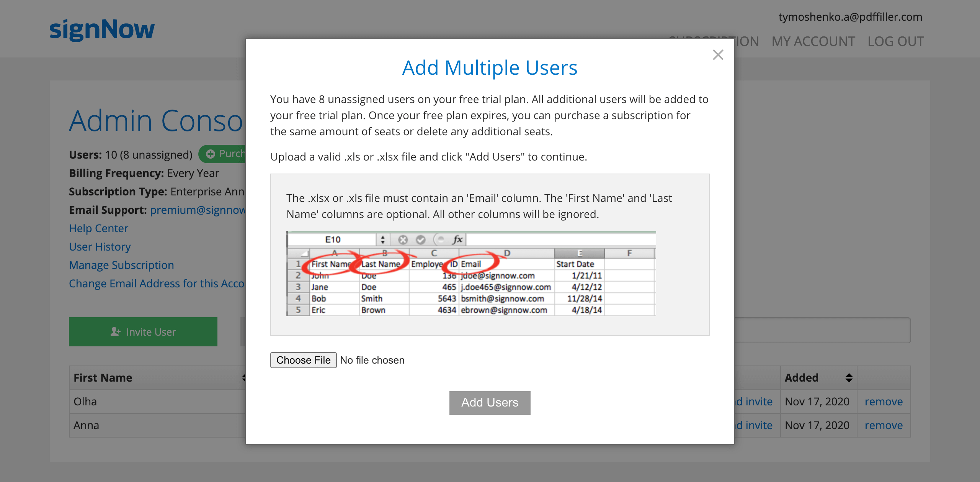
Task: Click the Invite User button
Action: pyautogui.click(x=143, y=332)
